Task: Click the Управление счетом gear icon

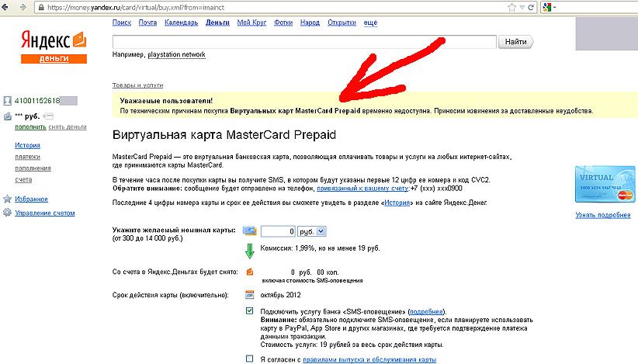Action: coord(7,213)
